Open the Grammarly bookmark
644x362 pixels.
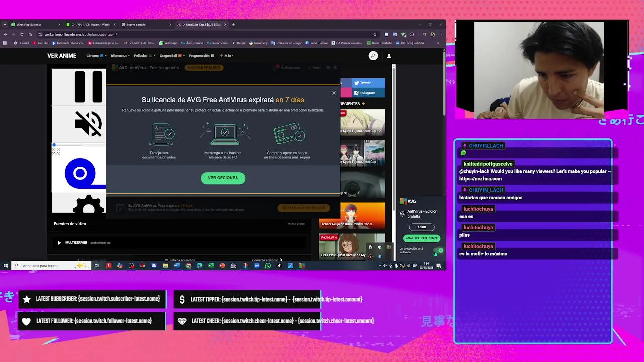tap(258, 43)
